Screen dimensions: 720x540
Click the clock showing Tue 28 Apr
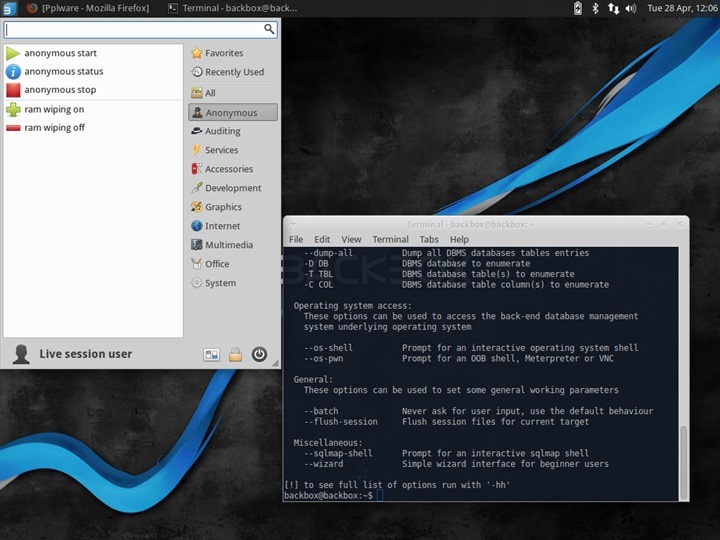point(682,8)
